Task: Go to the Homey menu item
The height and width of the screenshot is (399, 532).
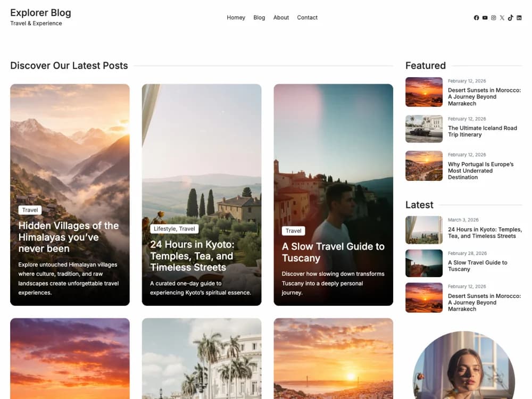Action: click(236, 18)
